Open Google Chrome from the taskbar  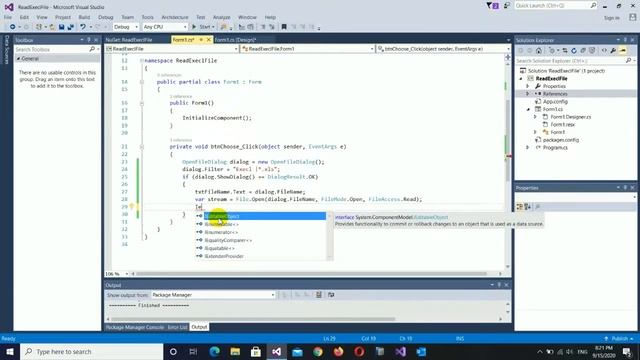point(318,351)
